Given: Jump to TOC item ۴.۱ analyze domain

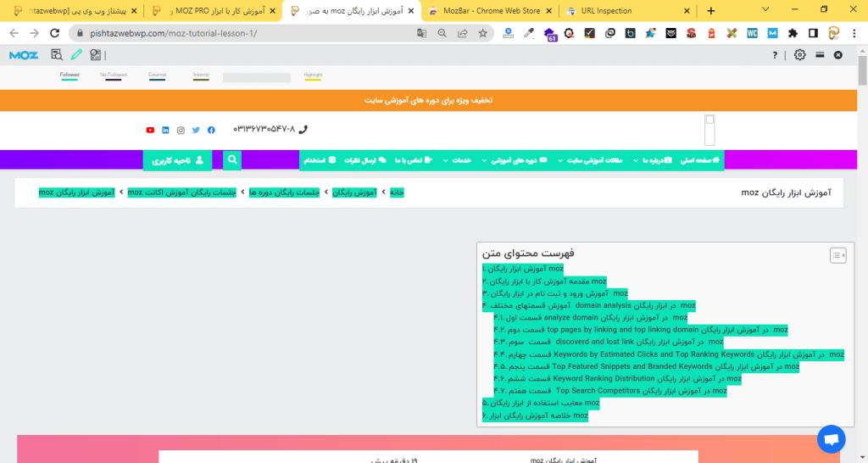Looking at the screenshot, I should (591, 318).
